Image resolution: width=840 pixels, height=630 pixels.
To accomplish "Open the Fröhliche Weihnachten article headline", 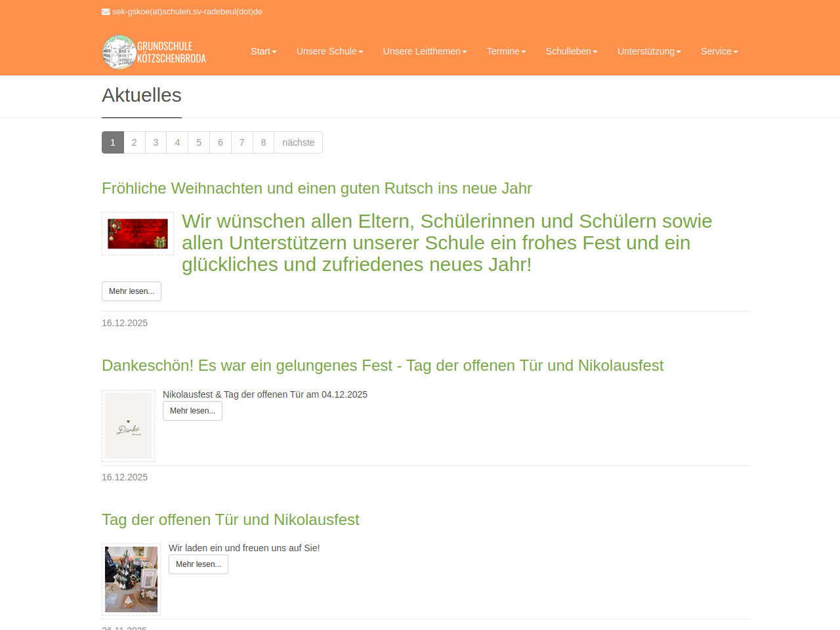I will (x=316, y=188).
